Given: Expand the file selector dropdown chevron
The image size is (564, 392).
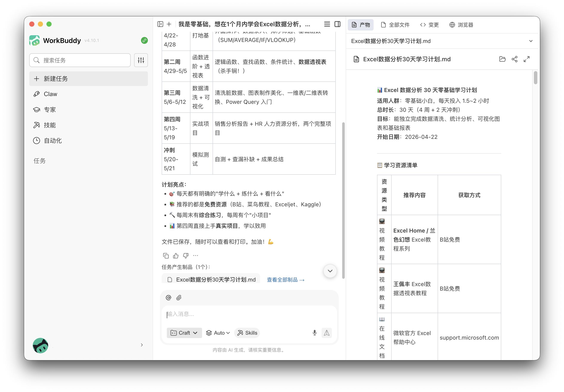Looking at the screenshot, I should 531,41.
